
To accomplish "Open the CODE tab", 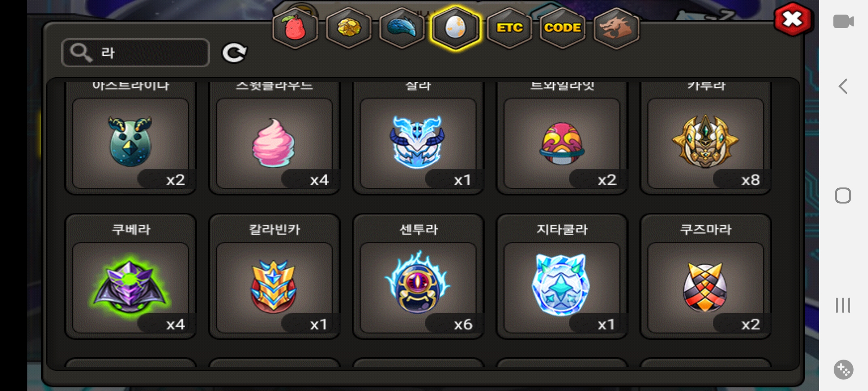I will 562,28.
